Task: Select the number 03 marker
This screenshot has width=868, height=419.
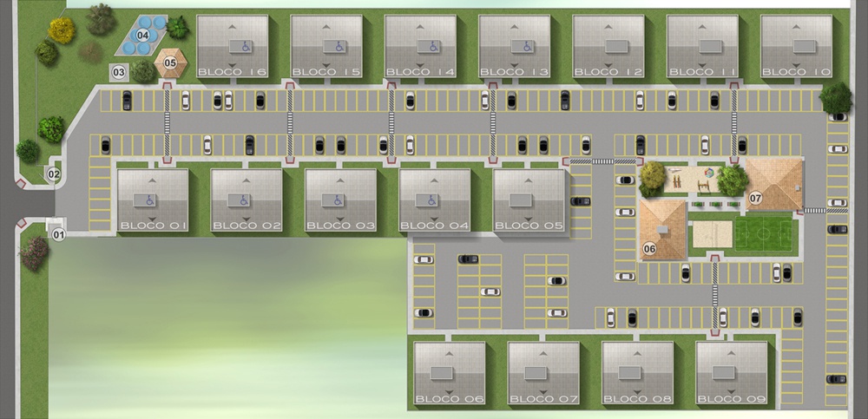Action: pos(119,72)
